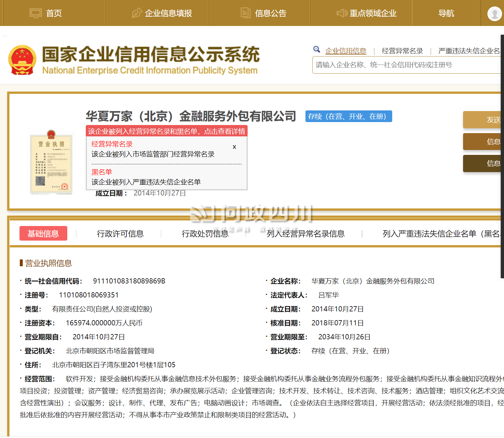Click the national emblem logo

coord(22,60)
